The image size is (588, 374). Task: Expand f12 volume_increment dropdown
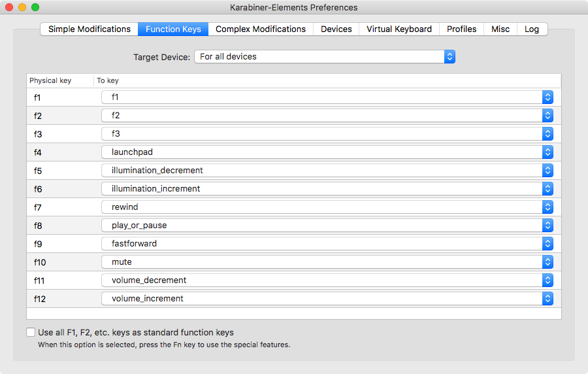[327, 298]
